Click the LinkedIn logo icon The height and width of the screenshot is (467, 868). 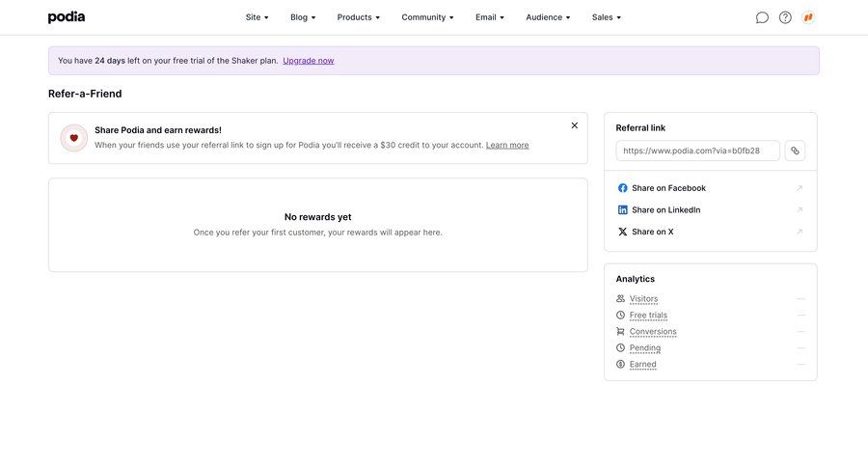623,210
